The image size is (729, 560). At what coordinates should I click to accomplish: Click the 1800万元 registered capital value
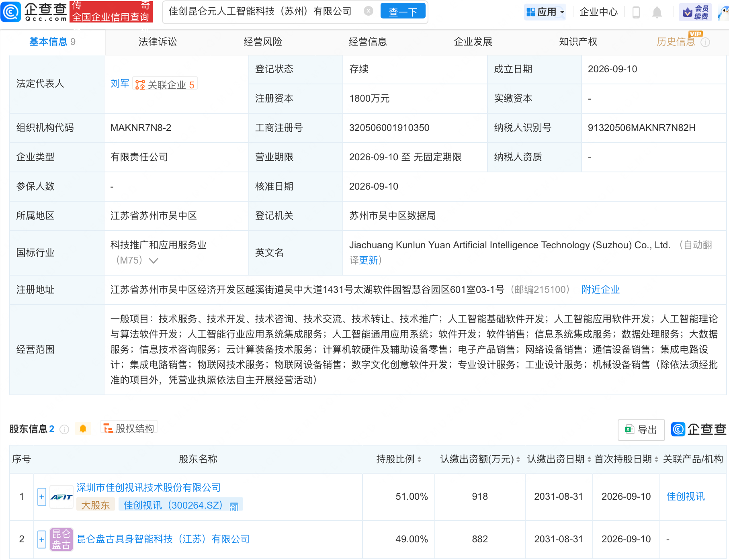pyautogui.click(x=369, y=98)
